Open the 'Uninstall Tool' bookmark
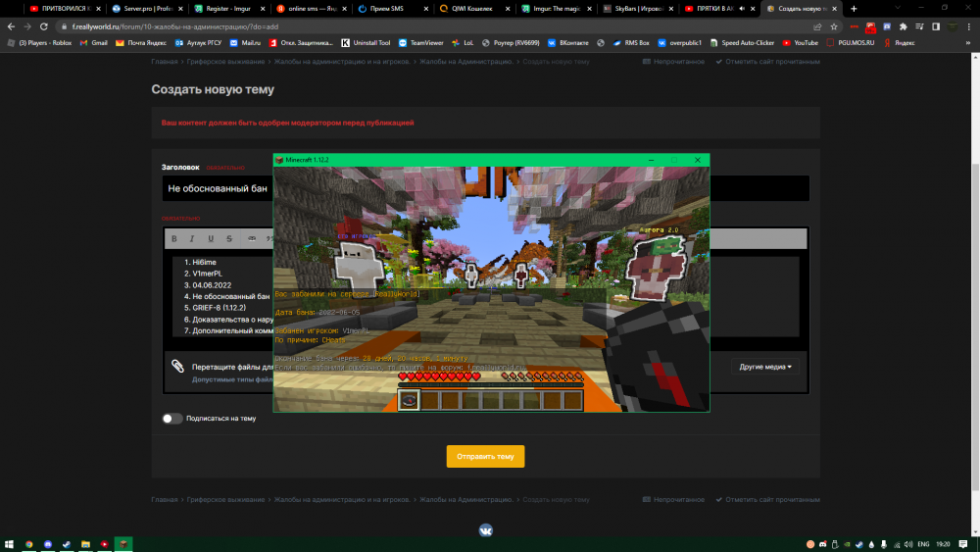980x552 pixels. (x=366, y=43)
